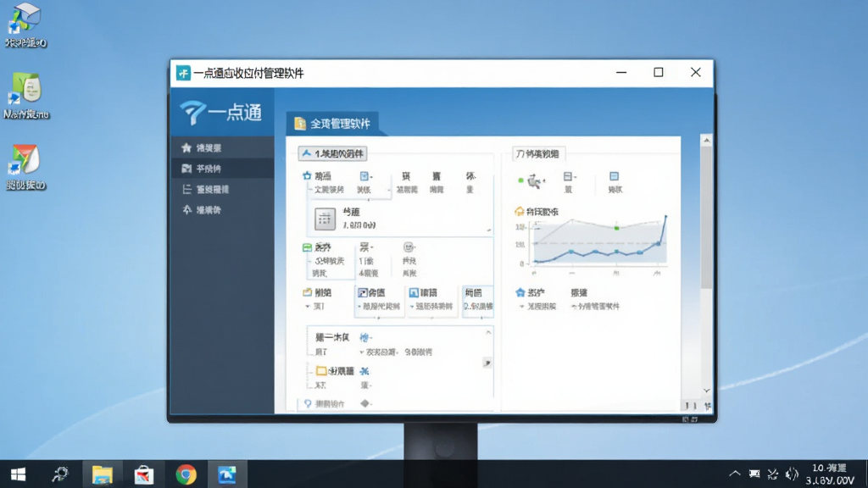Expand the dropdown under the blue arrow-box item
Viewport: 868px width, 488px height.
[359, 307]
